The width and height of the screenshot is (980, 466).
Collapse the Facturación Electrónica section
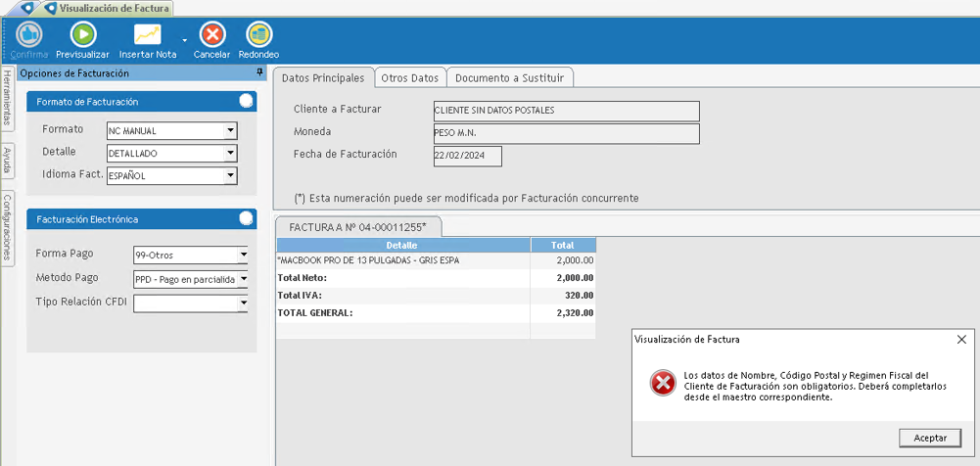247,218
